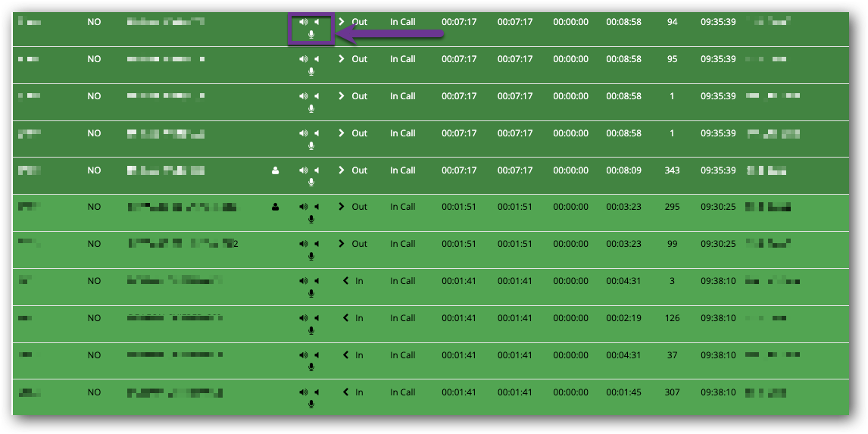Click the value 95 in the table

(672, 58)
